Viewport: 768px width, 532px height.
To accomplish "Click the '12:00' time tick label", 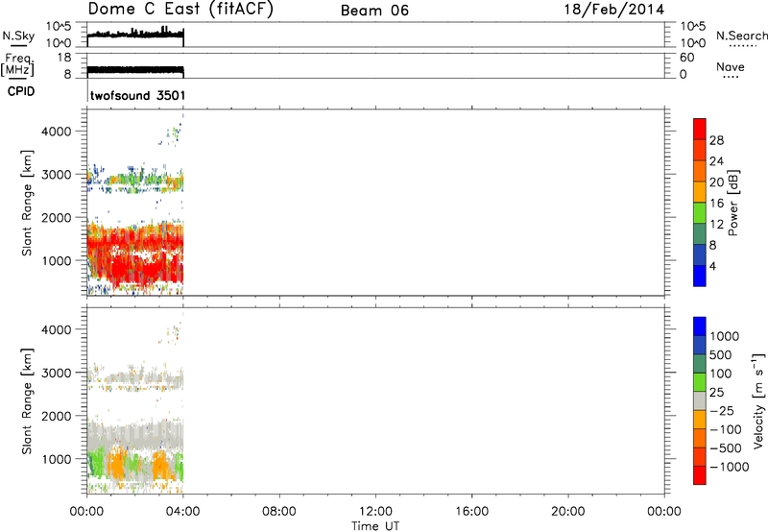I will [x=375, y=512].
